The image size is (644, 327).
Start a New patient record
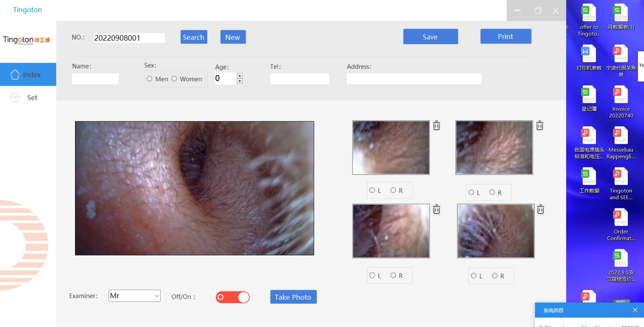pos(233,37)
